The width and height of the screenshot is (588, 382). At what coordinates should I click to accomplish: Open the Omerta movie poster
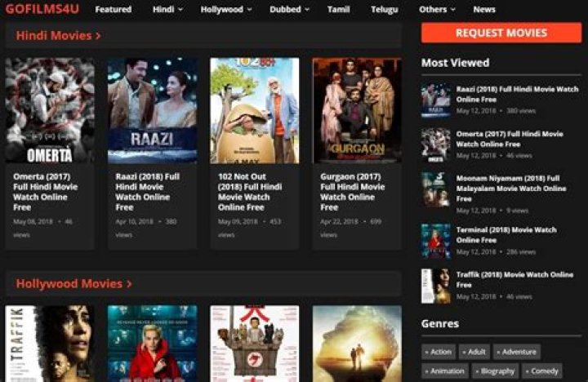coord(50,110)
